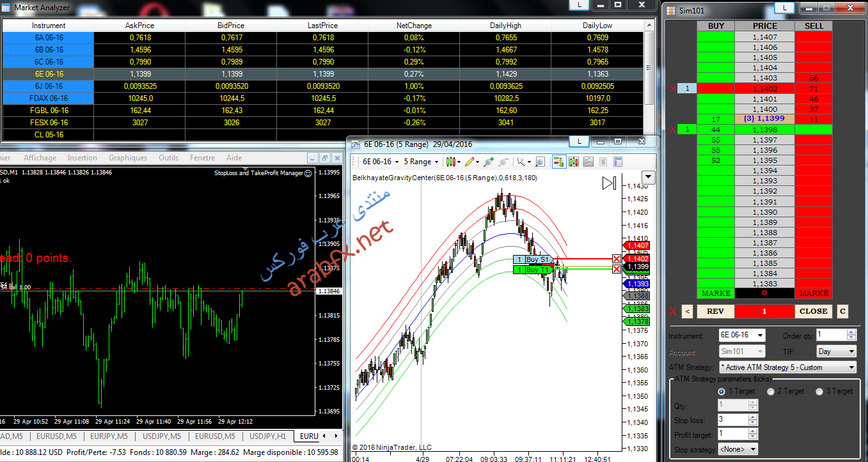
Task: Open the Aide menu
Action: [234, 158]
